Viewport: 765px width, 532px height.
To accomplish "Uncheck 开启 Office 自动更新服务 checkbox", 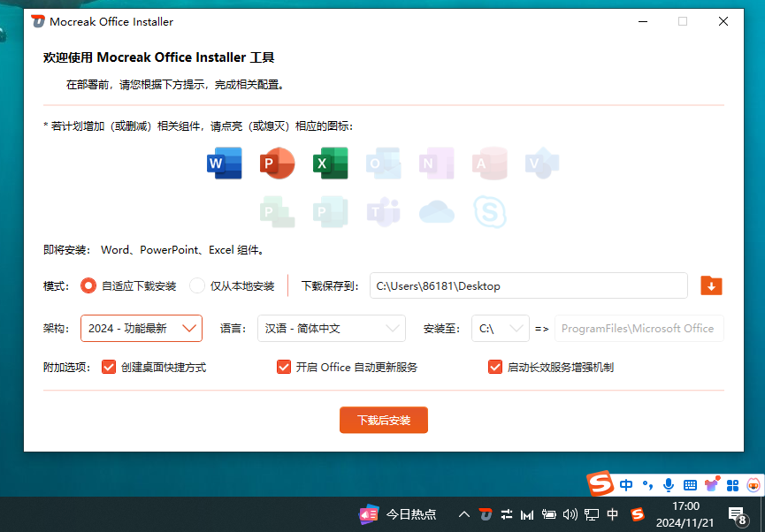I will (284, 367).
